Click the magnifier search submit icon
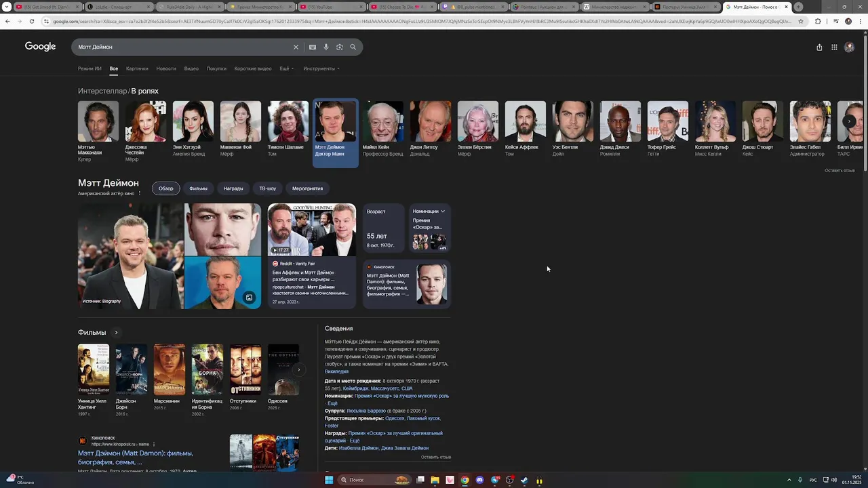This screenshot has height=488, width=868. [353, 47]
